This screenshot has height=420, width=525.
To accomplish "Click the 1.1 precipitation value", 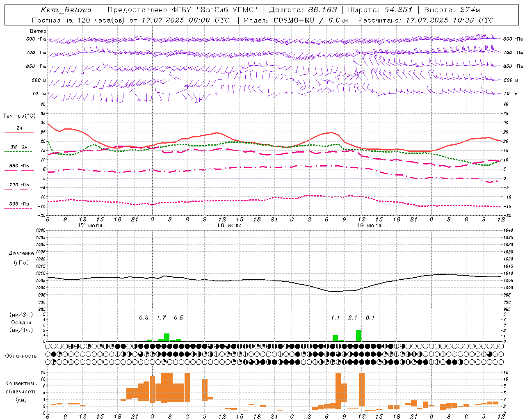I will [x=335, y=317].
